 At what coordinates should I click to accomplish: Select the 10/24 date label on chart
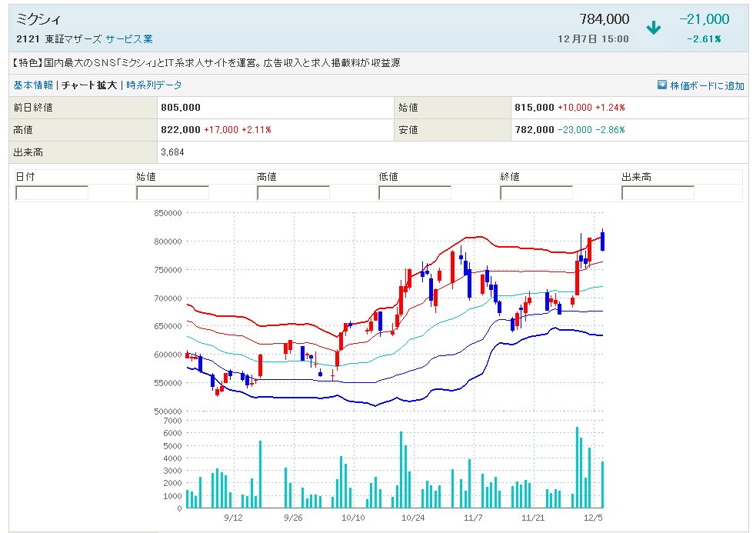412,518
